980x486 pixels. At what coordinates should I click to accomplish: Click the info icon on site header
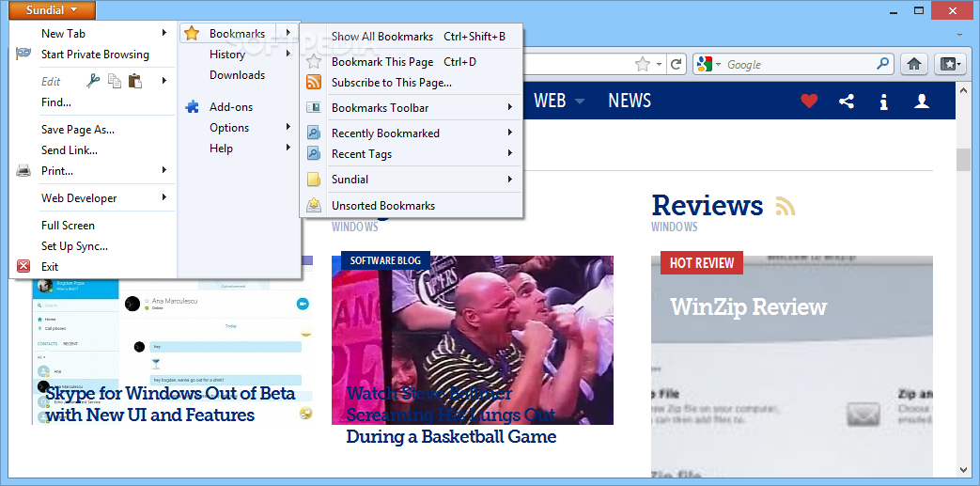(x=884, y=102)
